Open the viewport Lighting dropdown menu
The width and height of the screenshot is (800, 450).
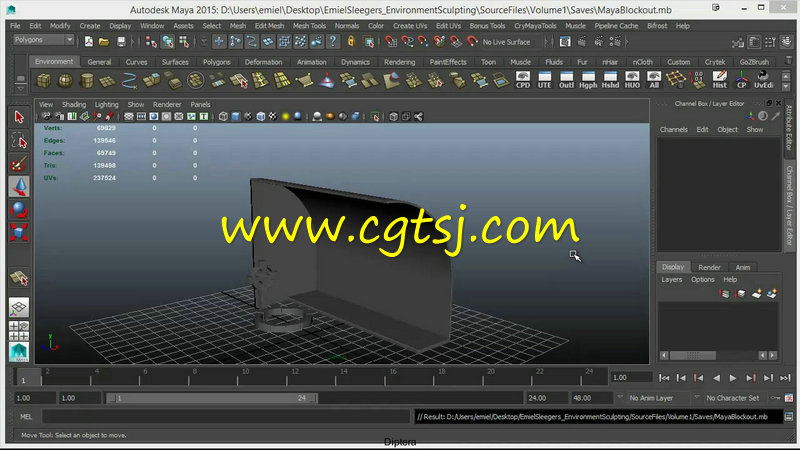[x=107, y=105]
